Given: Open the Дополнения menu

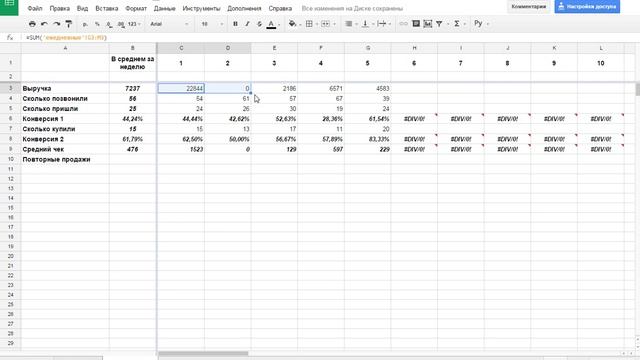Looking at the screenshot, I should tap(244, 8).
